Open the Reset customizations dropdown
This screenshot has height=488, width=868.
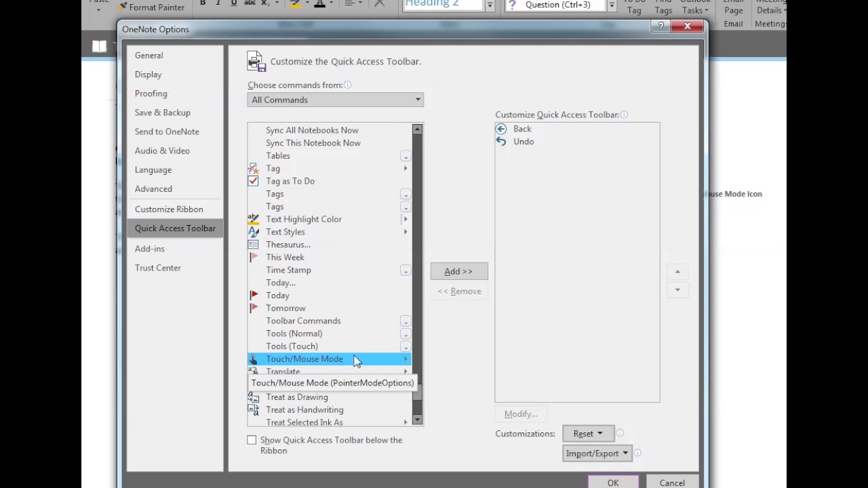(588, 434)
